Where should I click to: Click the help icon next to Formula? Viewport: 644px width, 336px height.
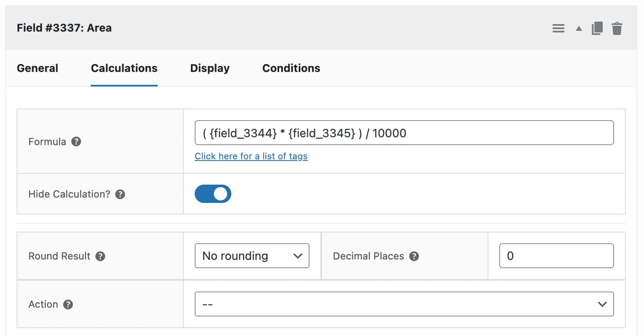(x=76, y=142)
